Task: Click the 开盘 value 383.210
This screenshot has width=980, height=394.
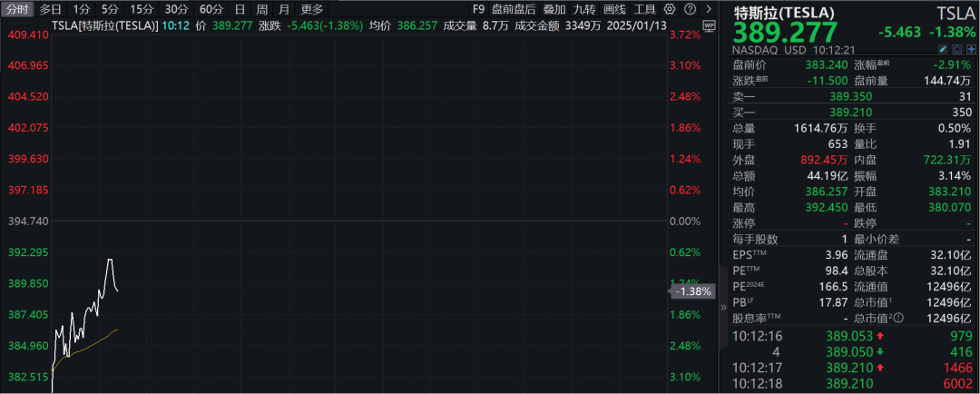Action: (951, 192)
